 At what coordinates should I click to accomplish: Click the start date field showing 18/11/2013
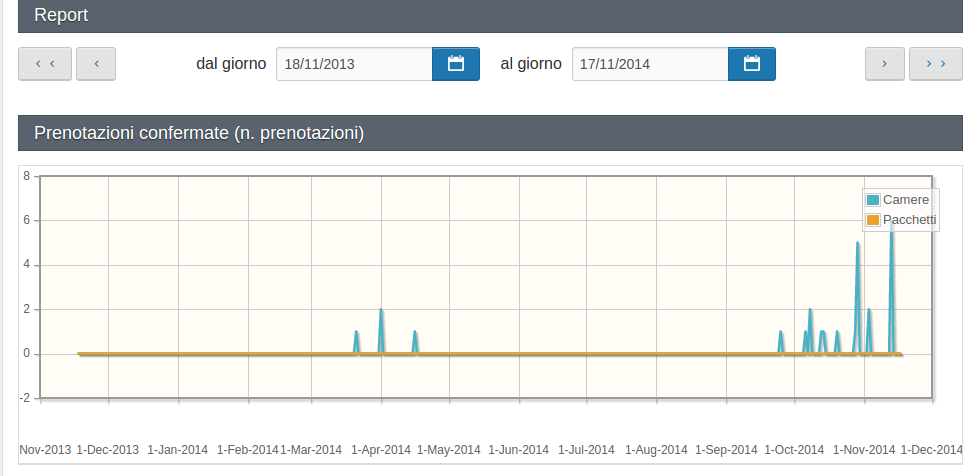354,64
